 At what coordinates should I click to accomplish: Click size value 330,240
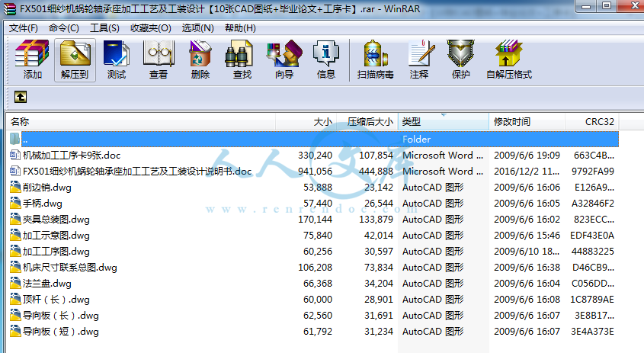tap(315, 156)
